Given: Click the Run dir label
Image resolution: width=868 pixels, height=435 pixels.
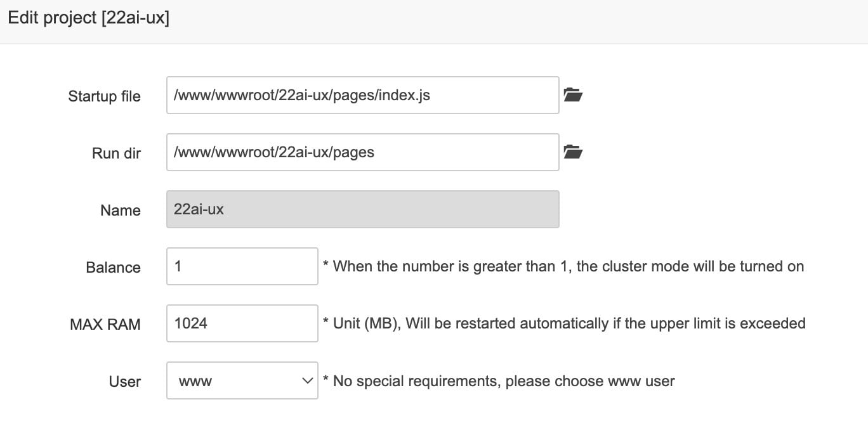Looking at the screenshot, I should 116,153.
